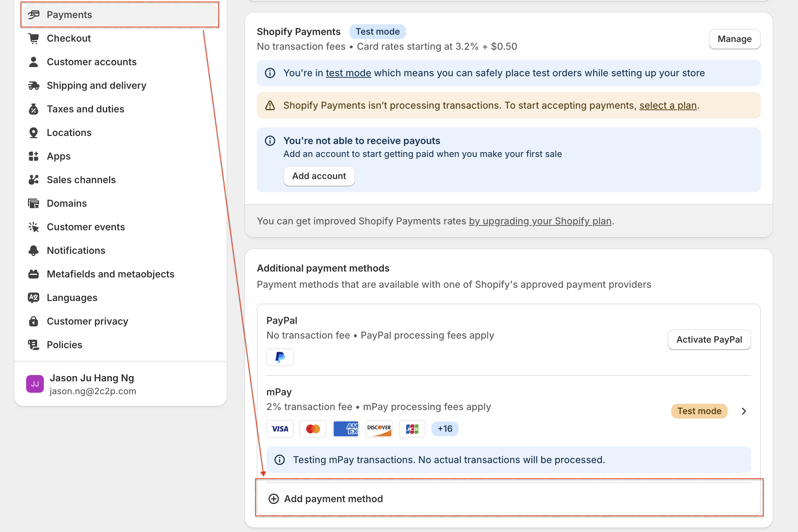Click the Languages translate icon
The height and width of the screenshot is (532, 798).
point(34,298)
